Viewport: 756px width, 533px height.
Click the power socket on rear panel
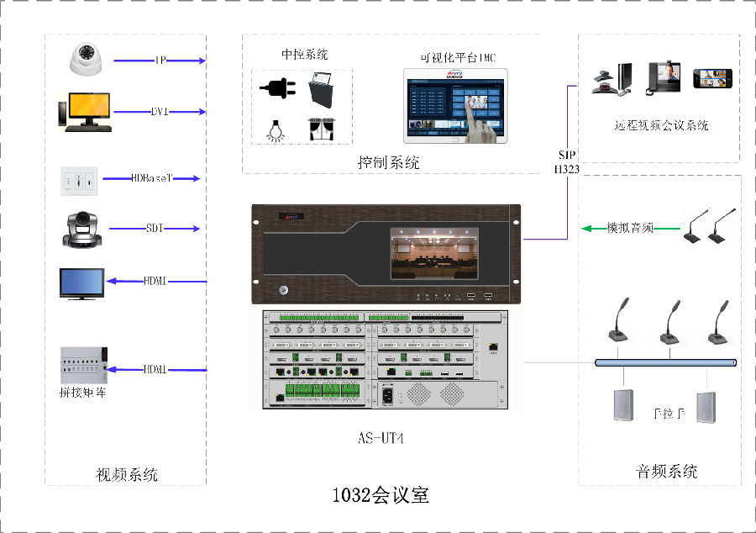click(x=387, y=394)
